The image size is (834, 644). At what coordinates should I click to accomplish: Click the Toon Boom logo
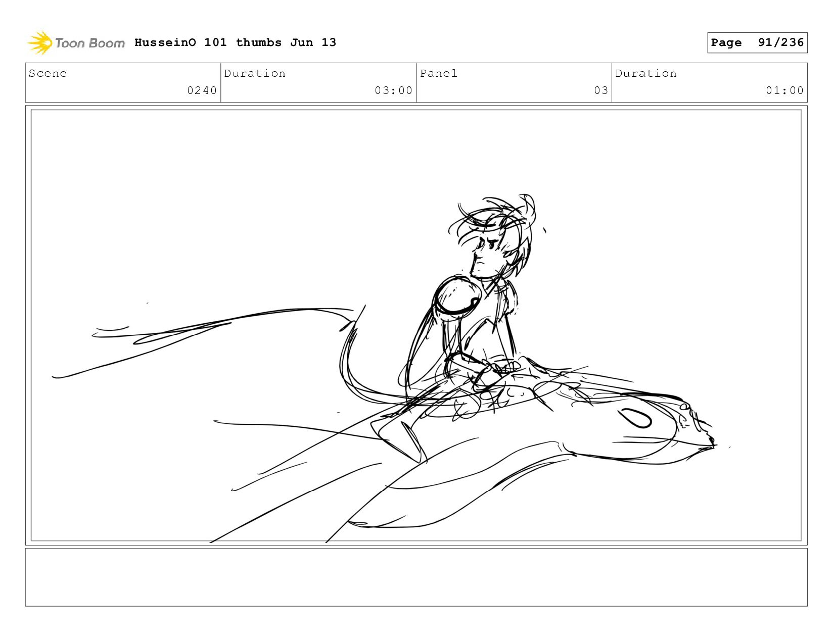[76, 43]
